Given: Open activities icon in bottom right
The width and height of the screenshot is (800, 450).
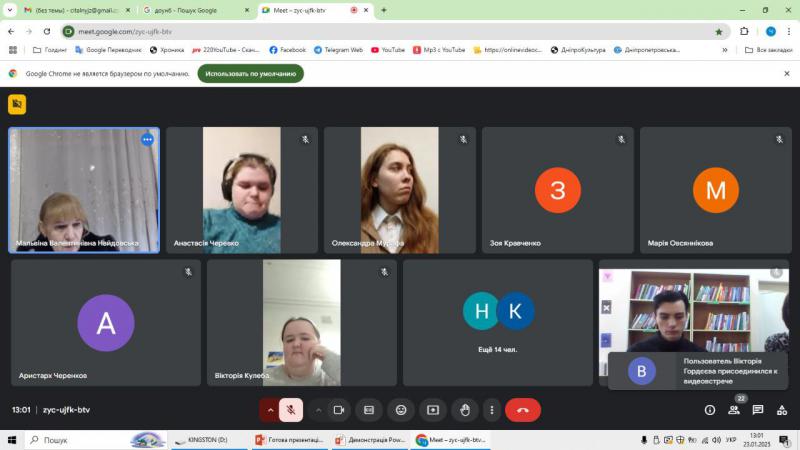Looking at the screenshot, I should [x=782, y=410].
